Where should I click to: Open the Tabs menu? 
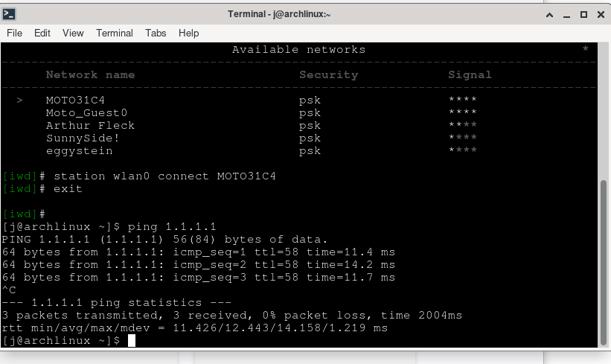(x=156, y=33)
